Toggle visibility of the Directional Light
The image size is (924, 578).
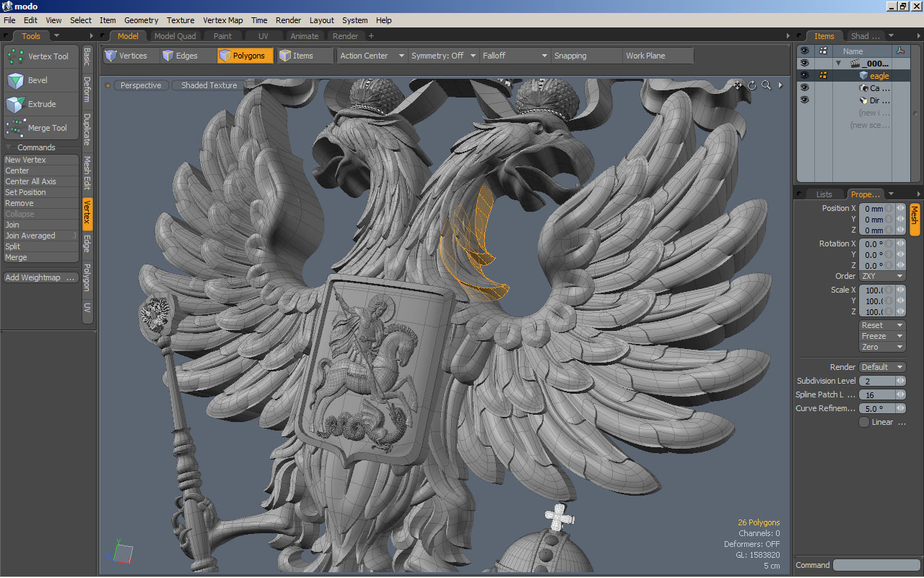tap(804, 100)
